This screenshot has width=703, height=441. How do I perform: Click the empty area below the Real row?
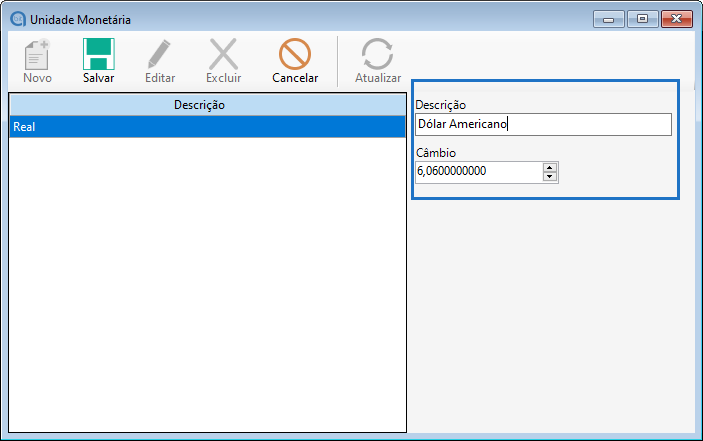click(207, 280)
